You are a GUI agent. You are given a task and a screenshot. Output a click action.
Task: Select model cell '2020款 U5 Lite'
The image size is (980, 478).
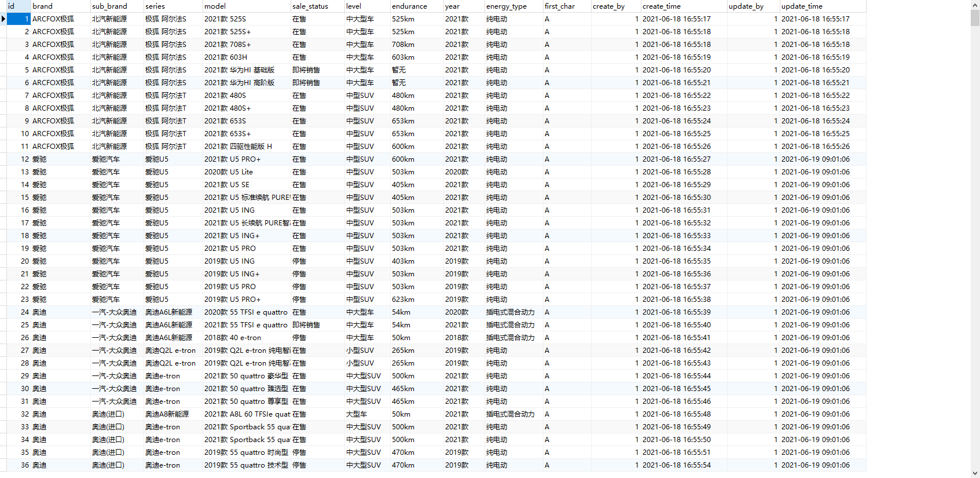pos(247,172)
